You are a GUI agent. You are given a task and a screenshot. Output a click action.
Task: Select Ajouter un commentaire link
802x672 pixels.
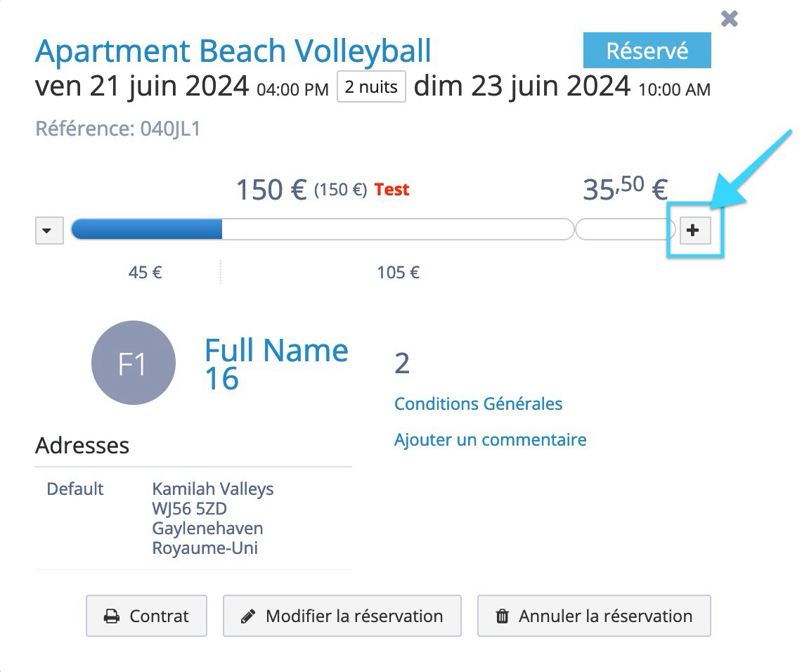490,440
